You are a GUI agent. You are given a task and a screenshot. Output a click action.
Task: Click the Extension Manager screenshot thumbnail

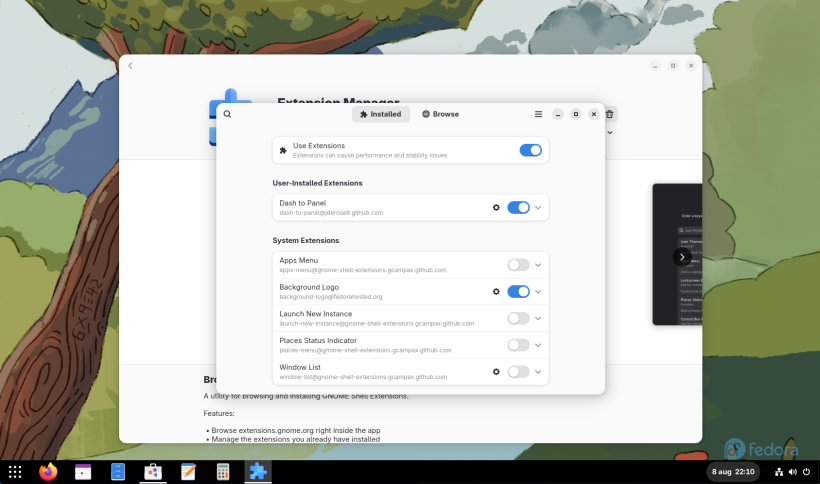677,255
